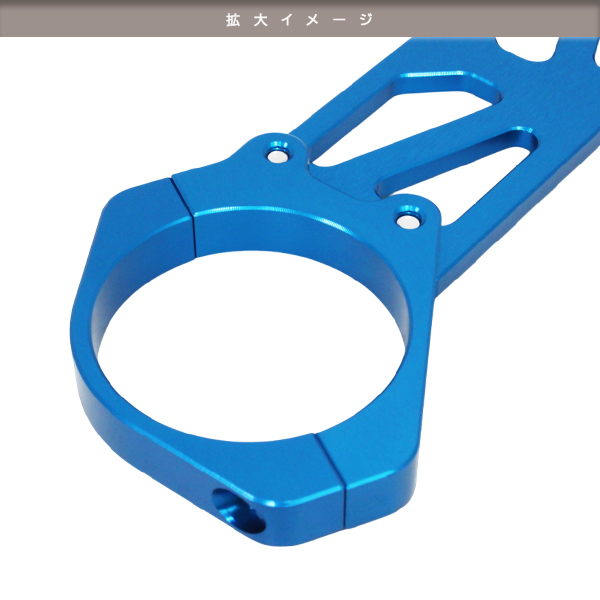This screenshot has width=600, height=600.
Task: Click the 拡大イメージ header text
Action: (299, 19)
